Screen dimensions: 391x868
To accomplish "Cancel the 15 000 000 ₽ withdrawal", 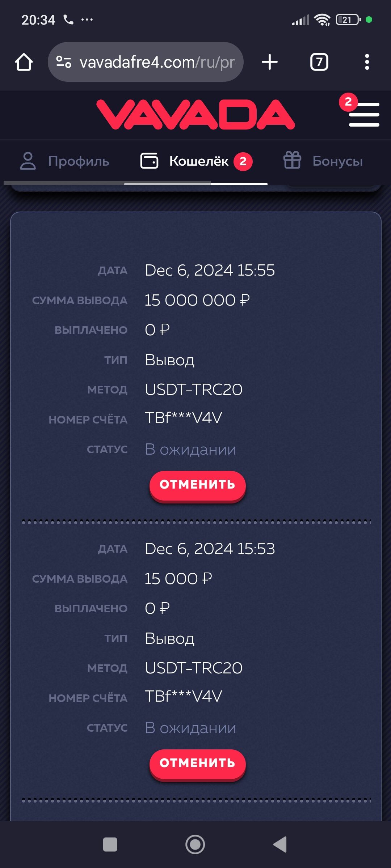I will tap(197, 485).
